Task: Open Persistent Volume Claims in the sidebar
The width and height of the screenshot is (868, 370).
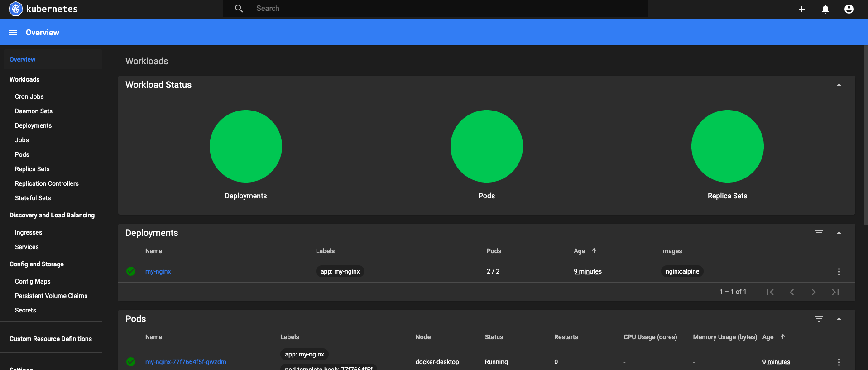Action: 51,296
